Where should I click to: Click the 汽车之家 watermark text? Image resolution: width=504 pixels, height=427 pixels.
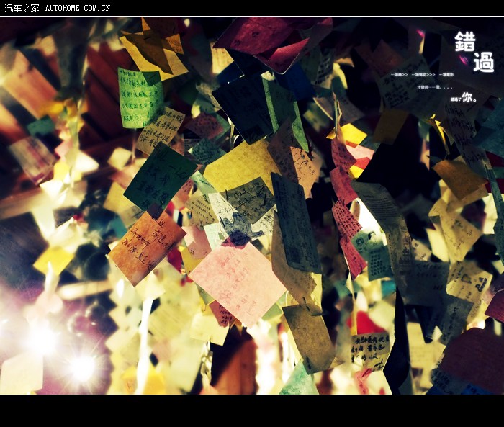point(22,8)
